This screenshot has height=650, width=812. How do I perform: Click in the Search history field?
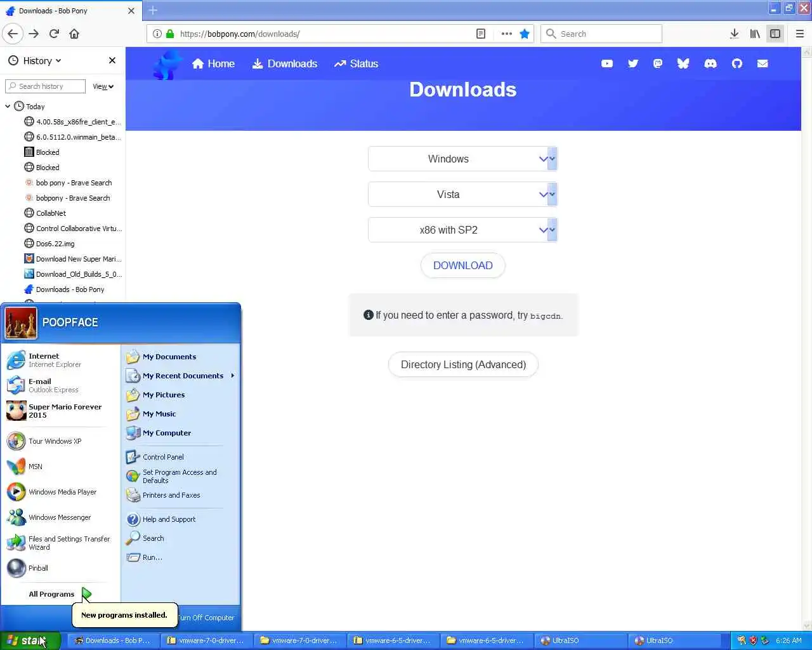[x=46, y=86]
